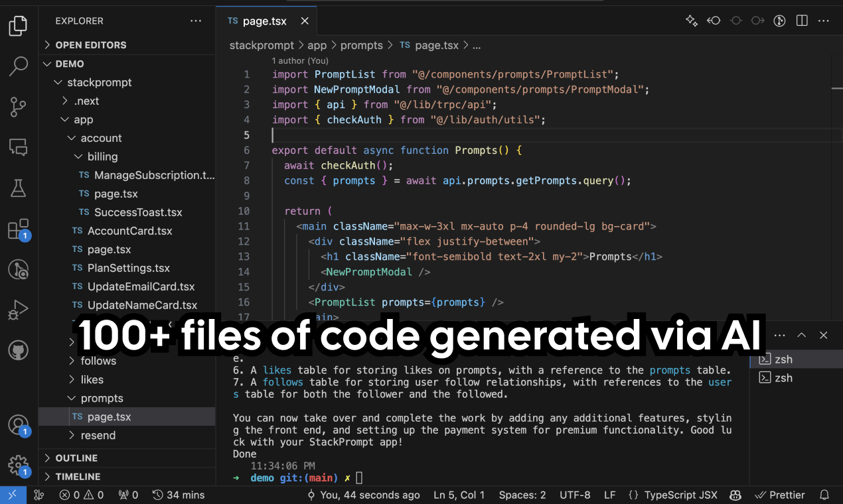Open AccountCard.tsx file
The image size is (843, 504).
127,231
